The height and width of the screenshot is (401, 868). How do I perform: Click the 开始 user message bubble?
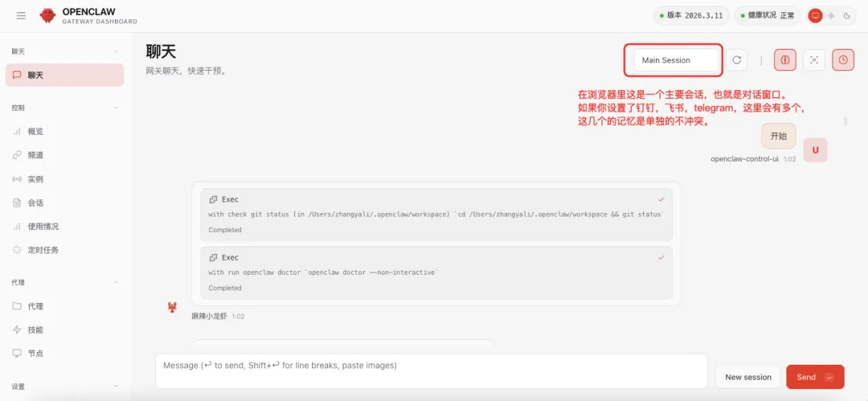pos(778,137)
